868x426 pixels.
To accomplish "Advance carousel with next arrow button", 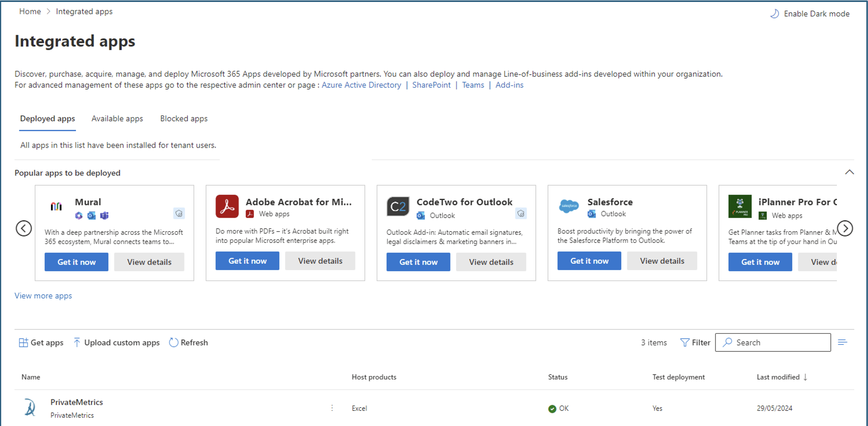I will (x=845, y=228).
